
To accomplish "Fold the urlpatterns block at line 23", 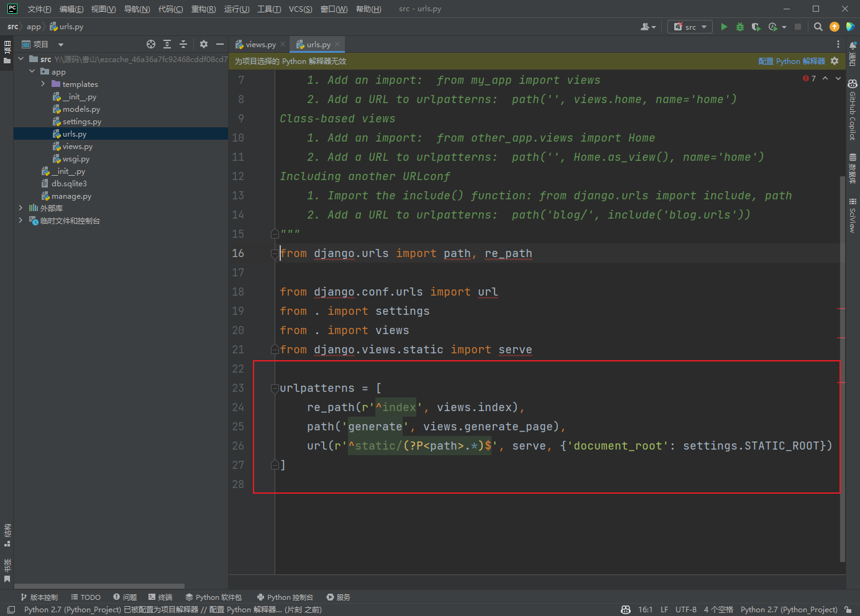I will [275, 388].
